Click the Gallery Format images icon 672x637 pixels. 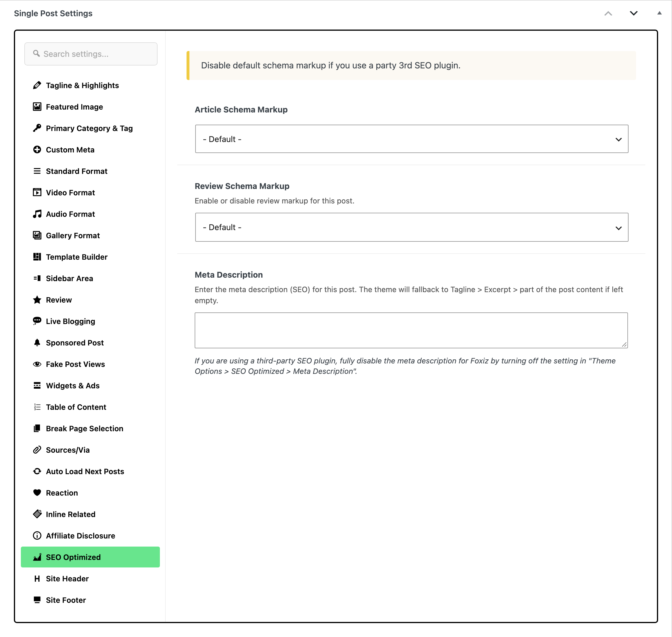point(37,235)
